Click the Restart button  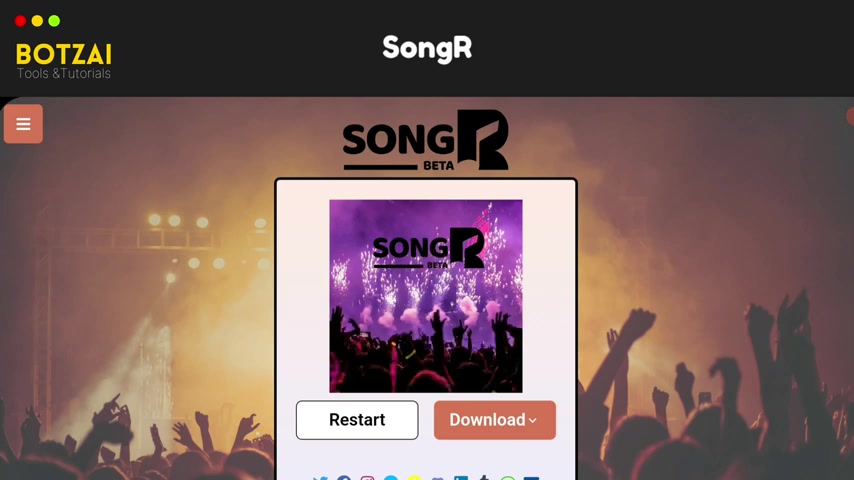[357, 420]
